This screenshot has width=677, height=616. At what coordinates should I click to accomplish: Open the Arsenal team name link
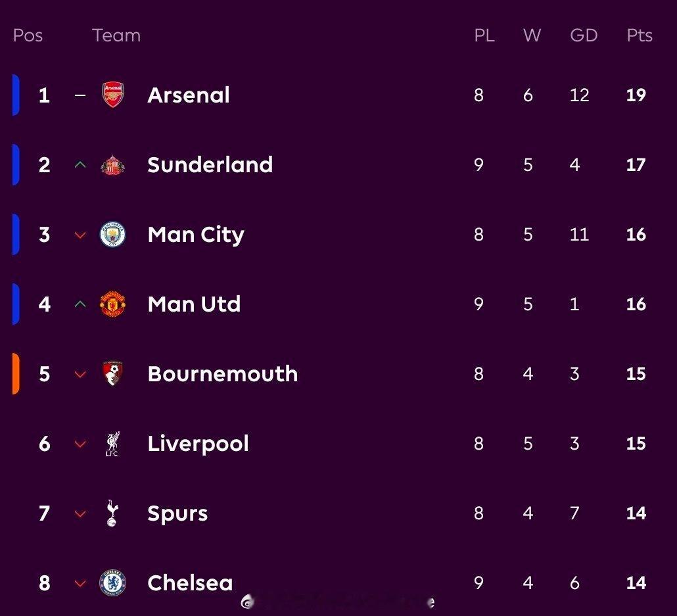click(x=189, y=95)
